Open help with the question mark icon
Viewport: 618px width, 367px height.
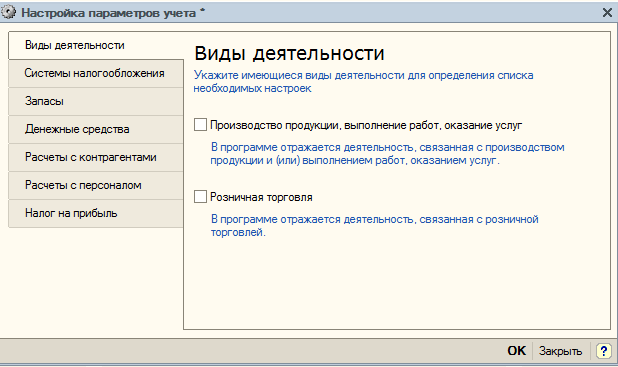click(603, 350)
